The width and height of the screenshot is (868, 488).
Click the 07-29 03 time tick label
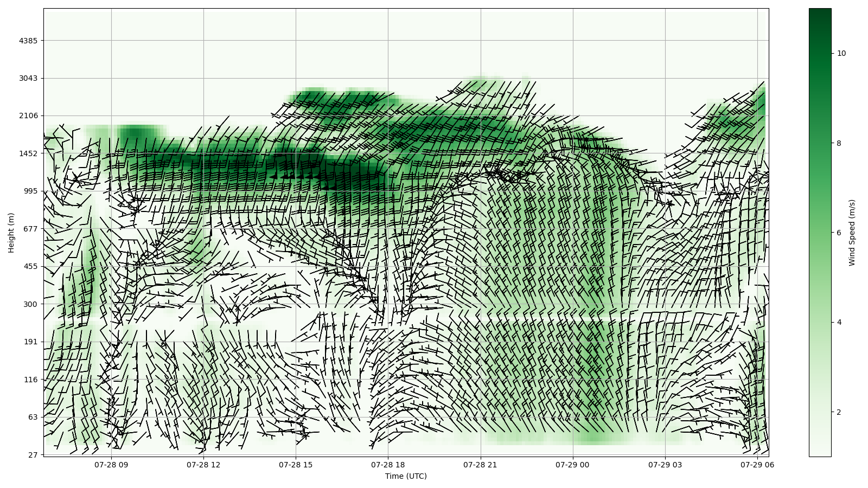[x=665, y=465]
